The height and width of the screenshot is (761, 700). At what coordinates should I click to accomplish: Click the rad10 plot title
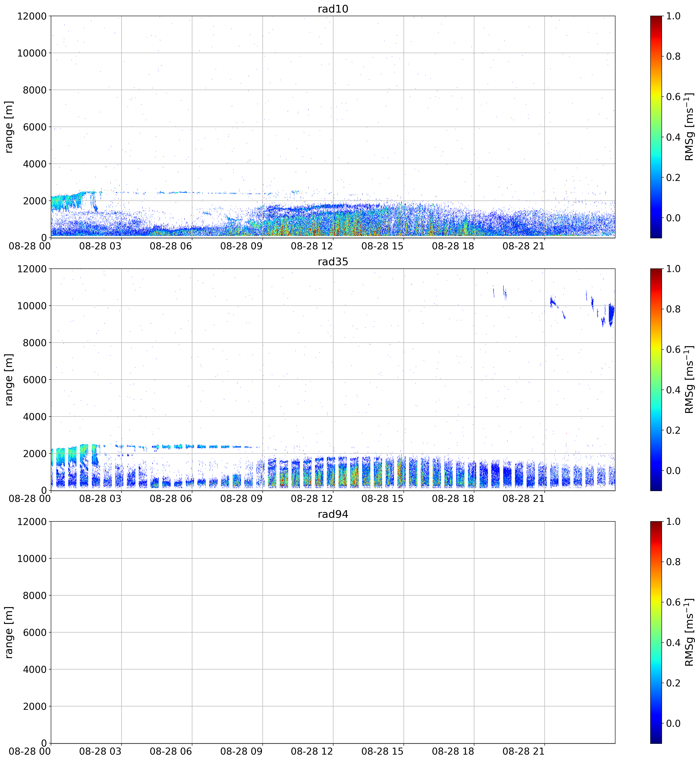(x=333, y=9)
